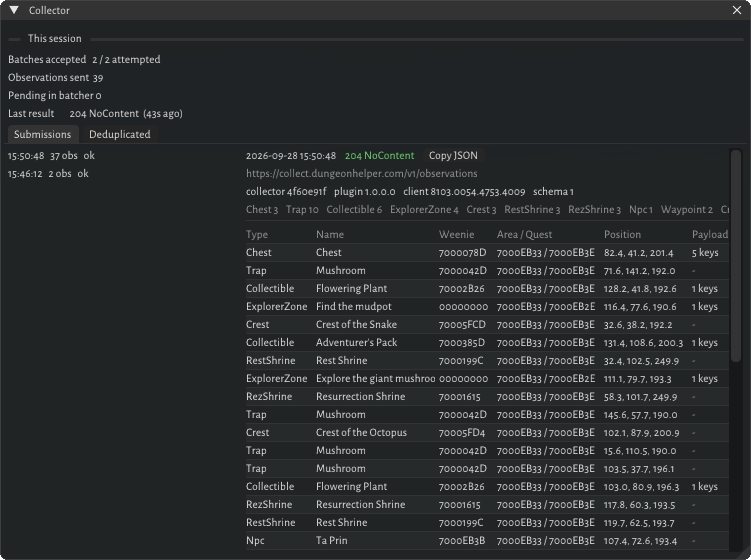The height and width of the screenshot is (560, 751).
Task: Click the schema 1 label
Action: pos(553,192)
